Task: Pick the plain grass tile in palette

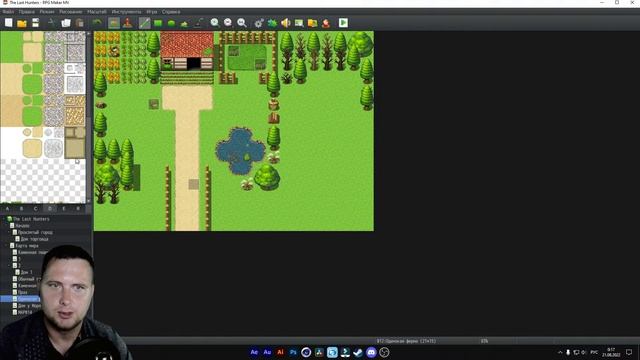Action: [11, 47]
